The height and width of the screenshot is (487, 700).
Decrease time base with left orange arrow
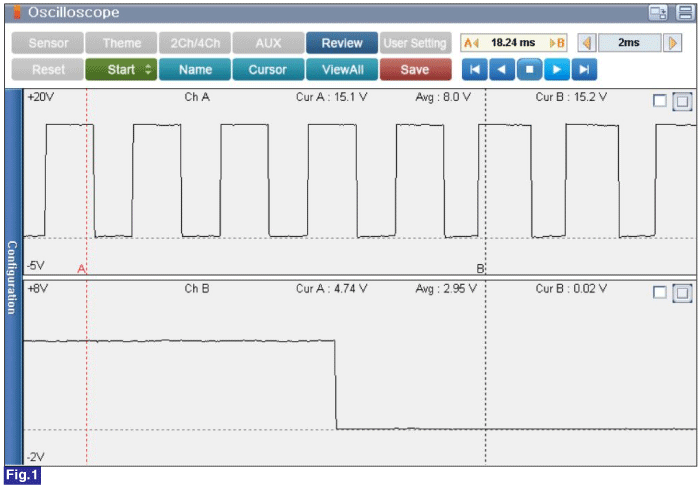(587, 43)
